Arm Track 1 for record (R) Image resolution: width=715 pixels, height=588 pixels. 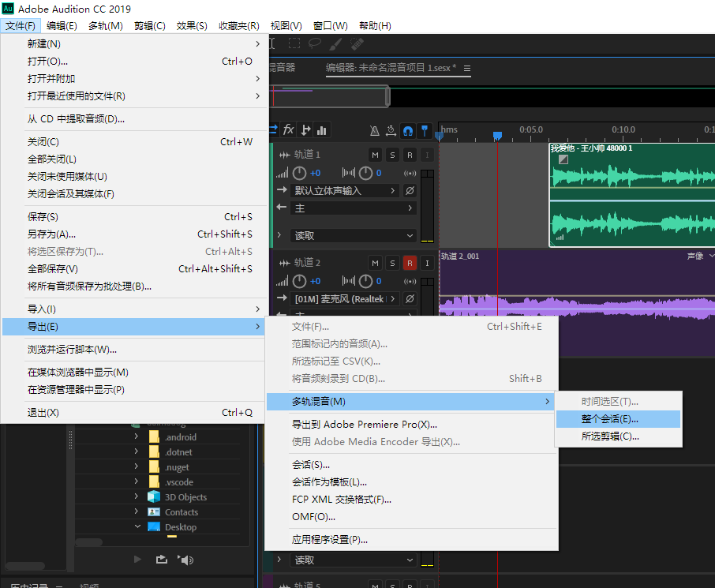[x=410, y=155]
